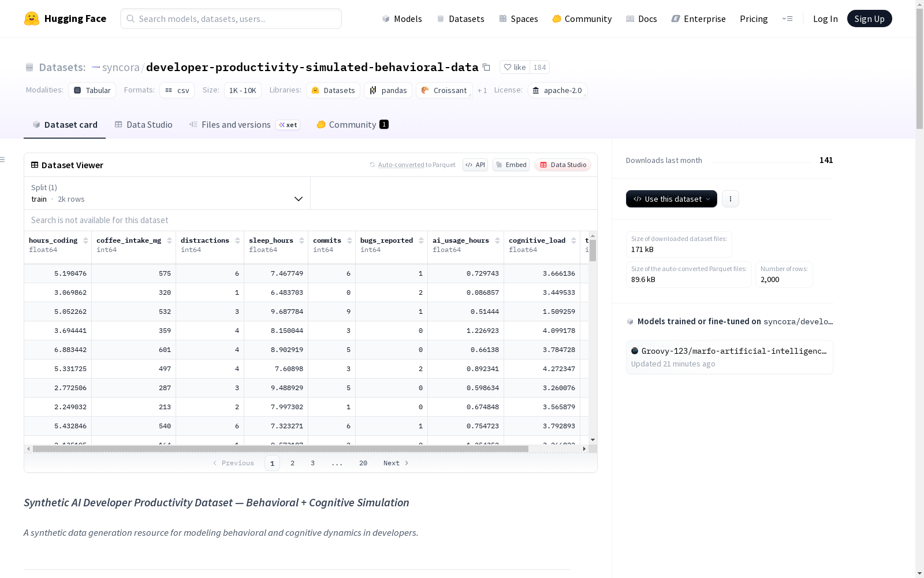Sort by hours_coding column
Screen dimensions: 924x578
85,240
